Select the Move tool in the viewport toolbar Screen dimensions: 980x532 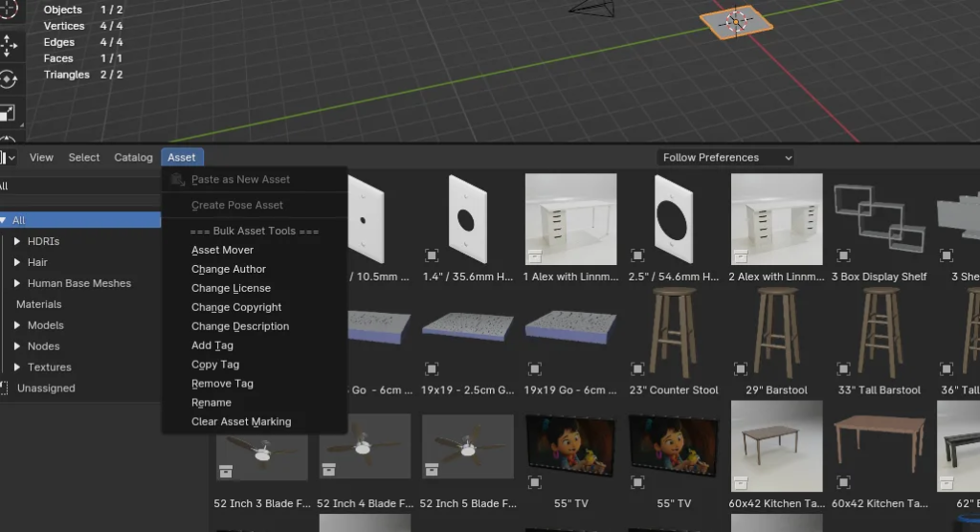tap(8, 44)
